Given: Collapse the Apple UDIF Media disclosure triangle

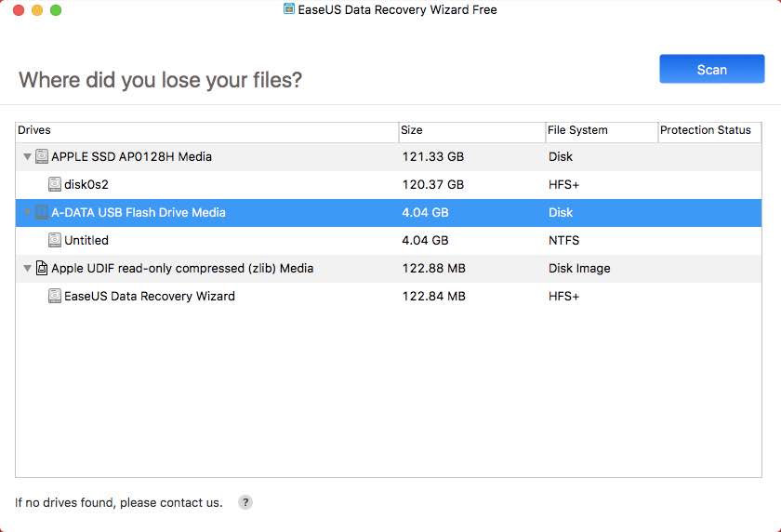Looking at the screenshot, I should (28, 268).
